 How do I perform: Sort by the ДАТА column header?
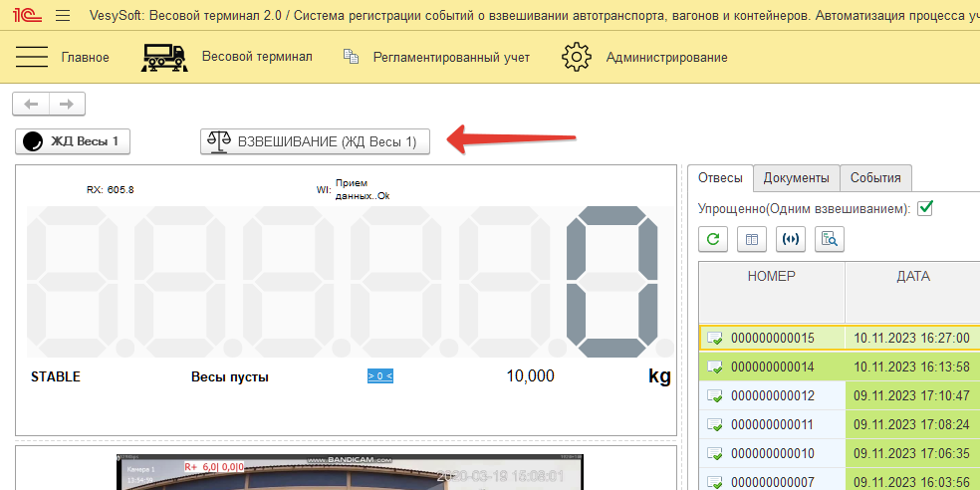tap(912, 276)
